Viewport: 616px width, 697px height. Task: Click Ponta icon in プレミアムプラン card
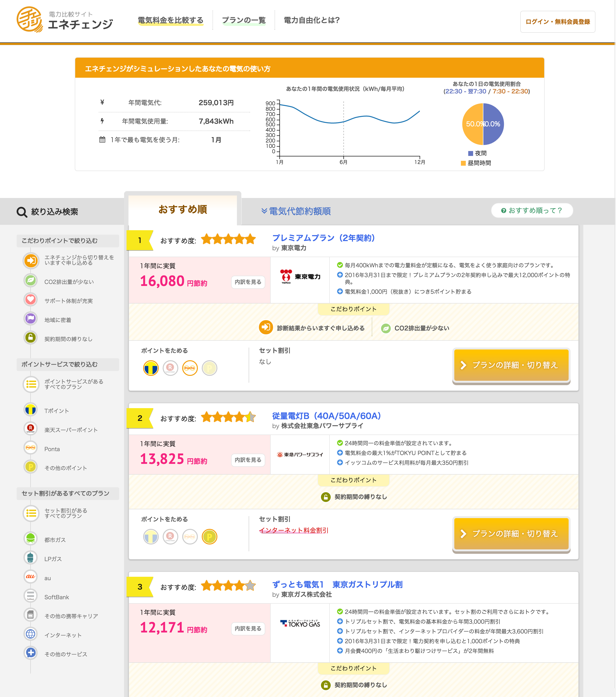pos(190,368)
